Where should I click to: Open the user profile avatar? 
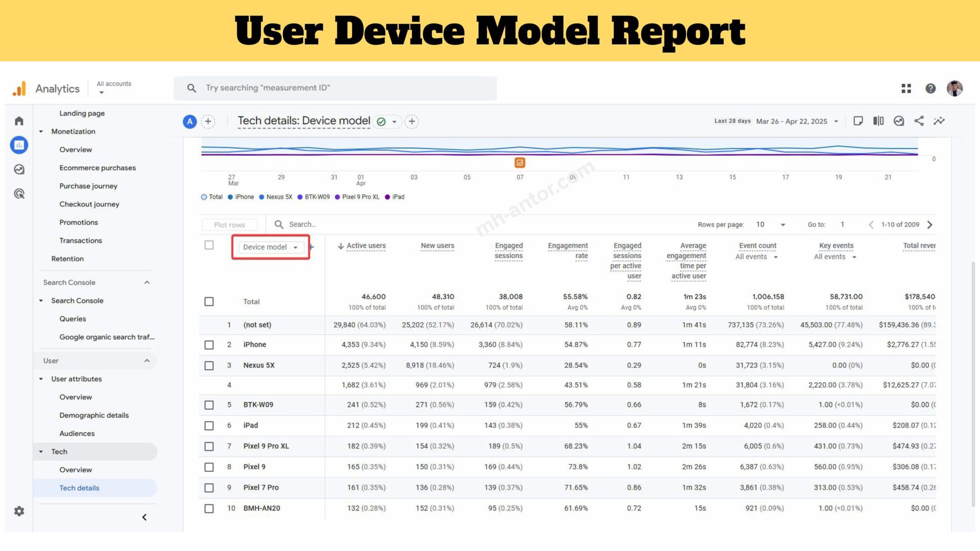[955, 88]
